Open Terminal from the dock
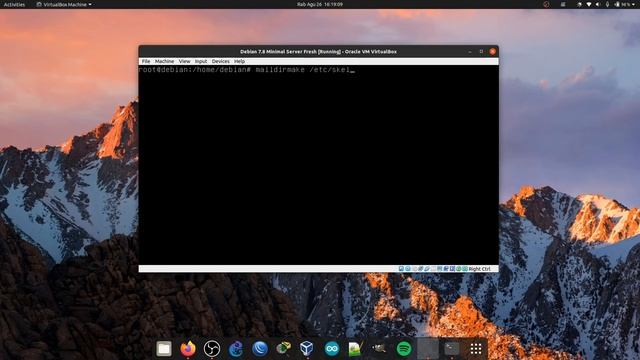Image resolution: width=640 pixels, height=360 pixels. coord(451,349)
